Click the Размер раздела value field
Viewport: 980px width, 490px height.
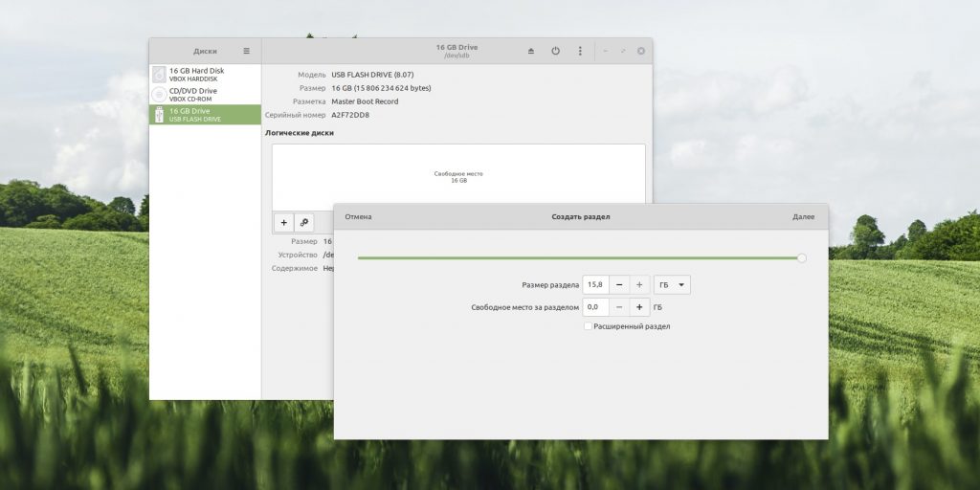[595, 285]
